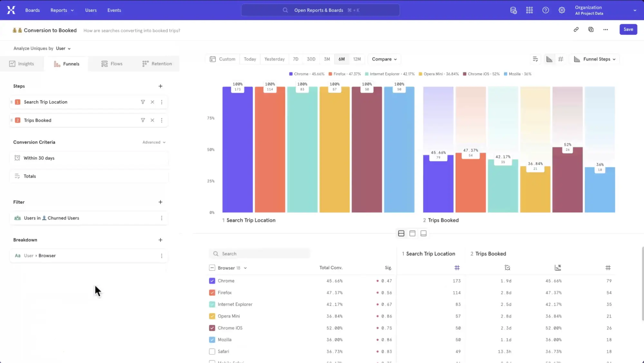Enable the Safari browser checkbox
644x363 pixels.
(212, 351)
